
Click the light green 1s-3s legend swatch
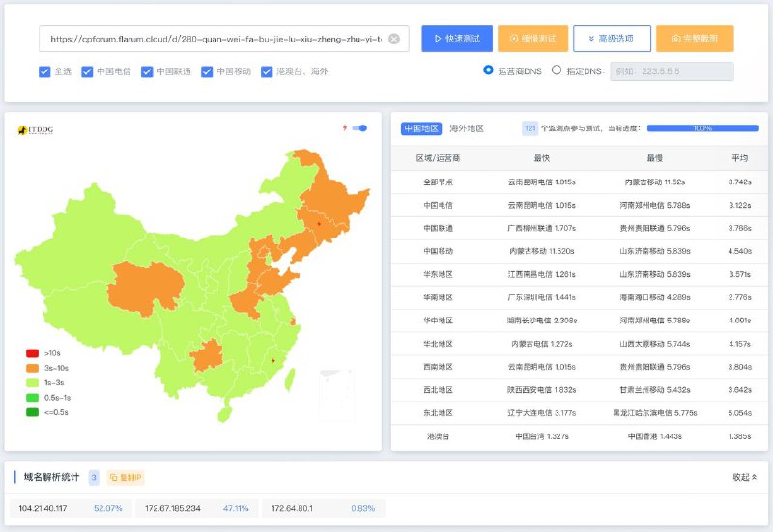click(32, 382)
